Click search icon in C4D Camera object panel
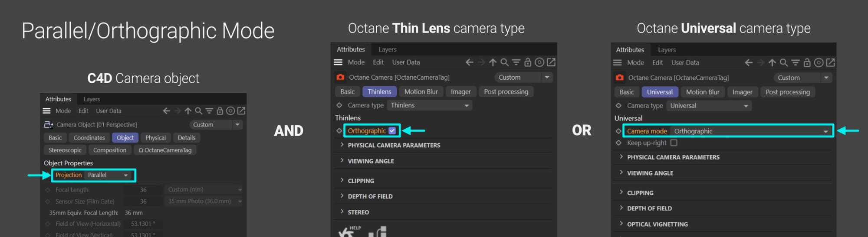The width and height of the screenshot is (868, 237). click(x=198, y=111)
